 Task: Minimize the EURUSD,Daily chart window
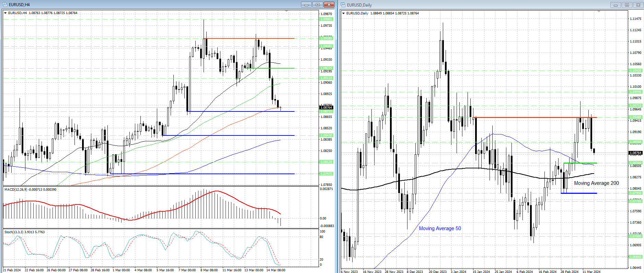pyautogui.click(x=616, y=5)
